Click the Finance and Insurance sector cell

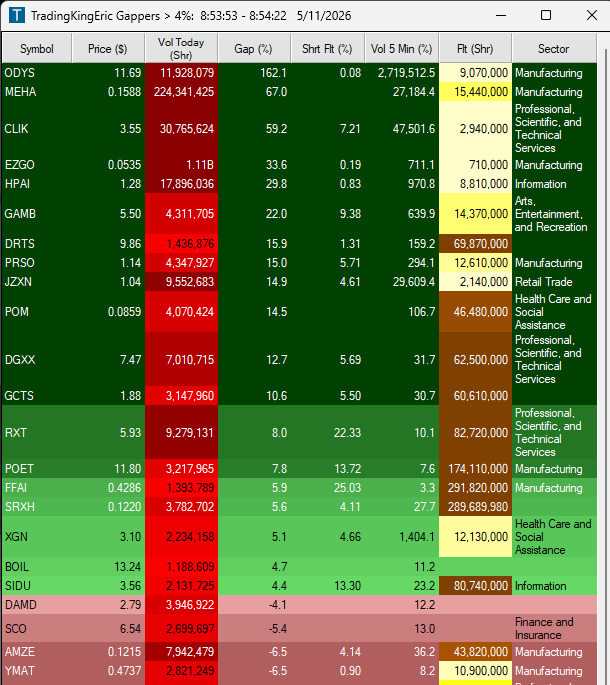pos(554,628)
